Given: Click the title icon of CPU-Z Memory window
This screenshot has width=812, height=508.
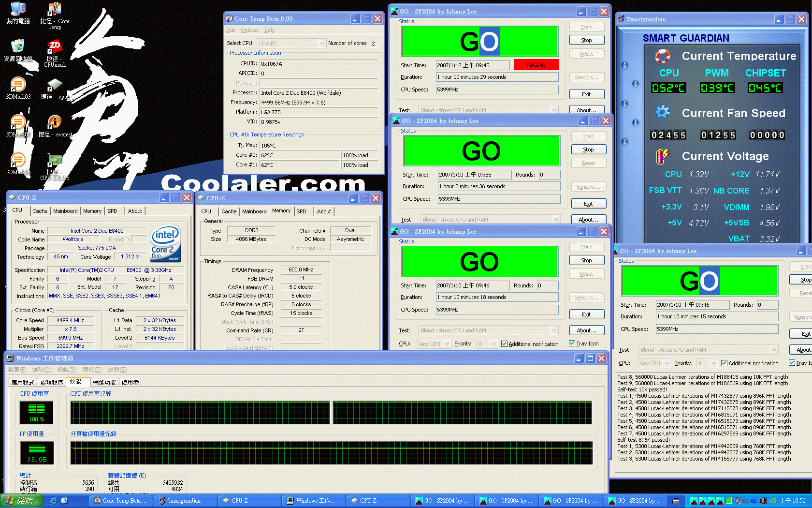Looking at the screenshot, I should point(202,198).
